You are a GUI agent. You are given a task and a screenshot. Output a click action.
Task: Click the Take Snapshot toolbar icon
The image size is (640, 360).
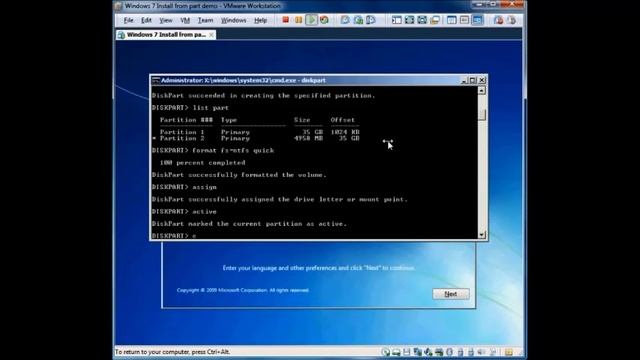[345, 20]
